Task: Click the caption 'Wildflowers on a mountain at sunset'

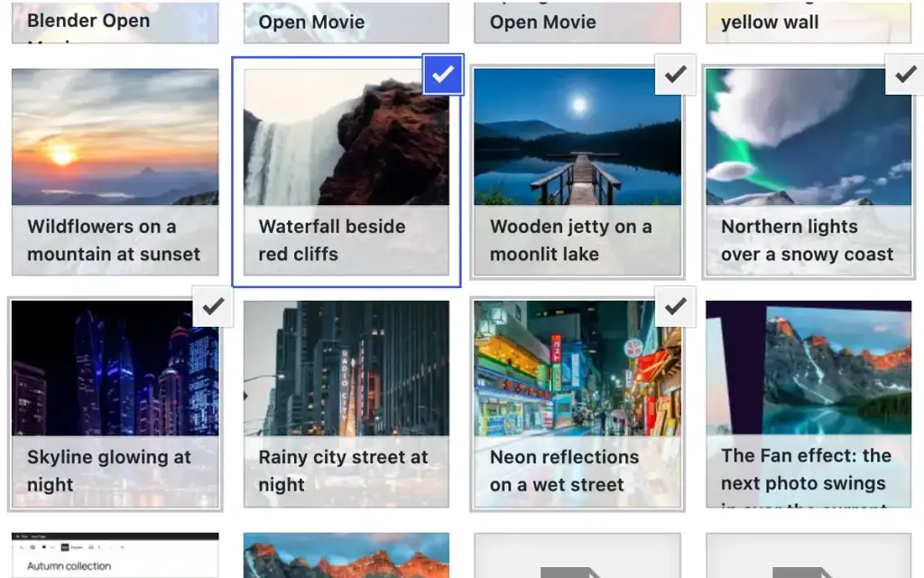Action: [114, 240]
